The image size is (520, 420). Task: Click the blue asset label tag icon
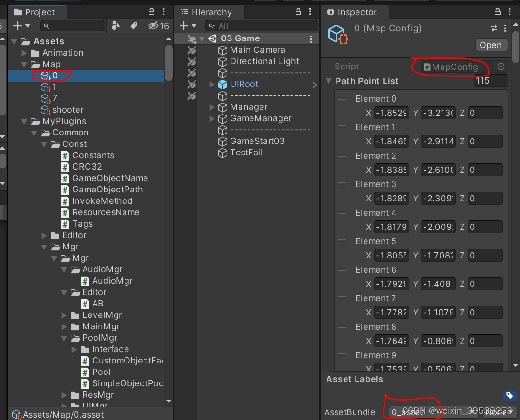pyautogui.click(x=510, y=395)
